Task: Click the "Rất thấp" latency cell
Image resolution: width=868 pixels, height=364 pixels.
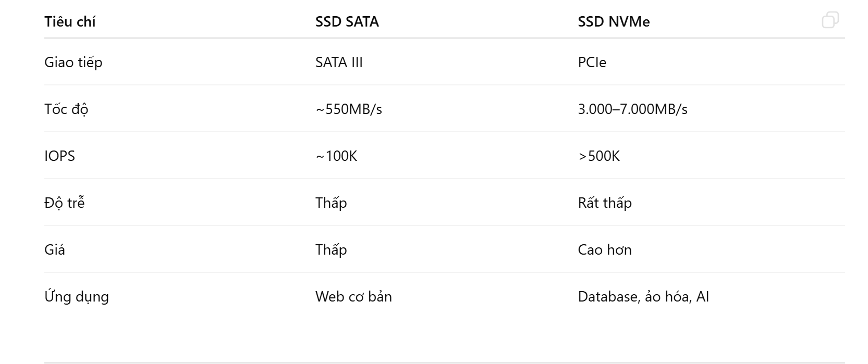Action: (605, 203)
